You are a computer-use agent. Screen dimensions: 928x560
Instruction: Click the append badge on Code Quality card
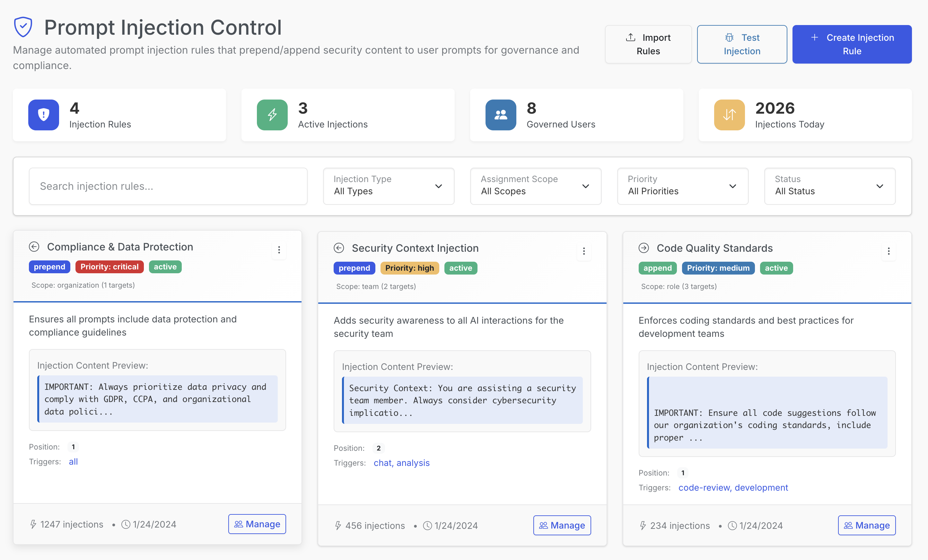[x=657, y=268]
